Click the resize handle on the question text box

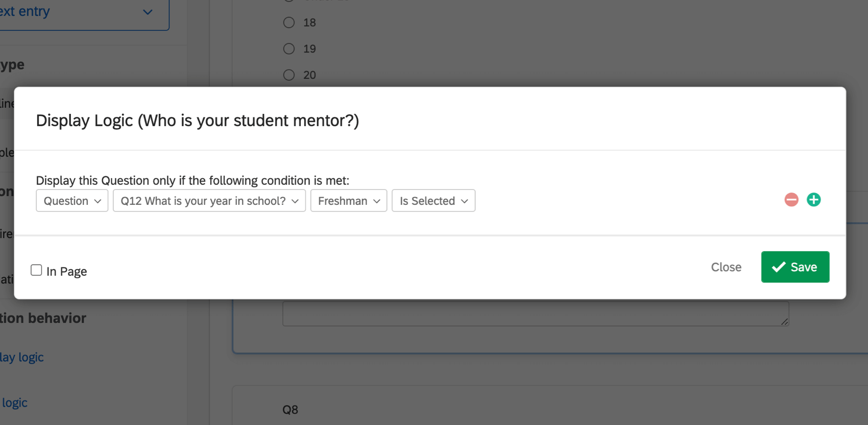click(784, 322)
